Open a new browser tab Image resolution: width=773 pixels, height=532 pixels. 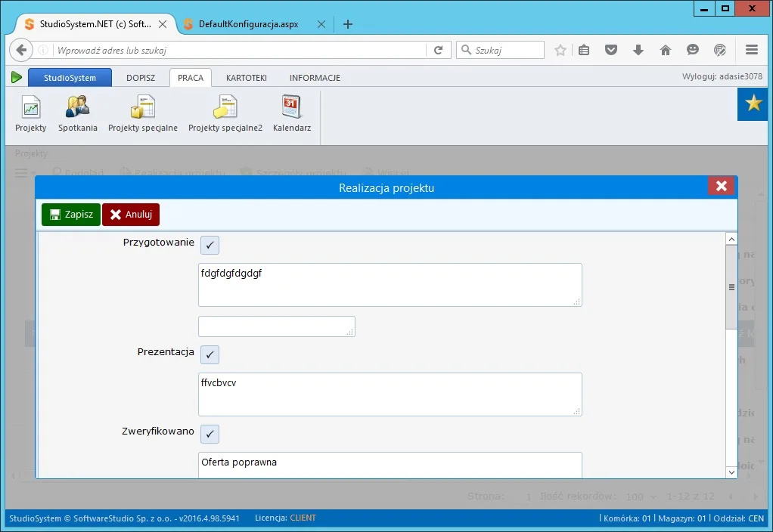pyautogui.click(x=348, y=24)
